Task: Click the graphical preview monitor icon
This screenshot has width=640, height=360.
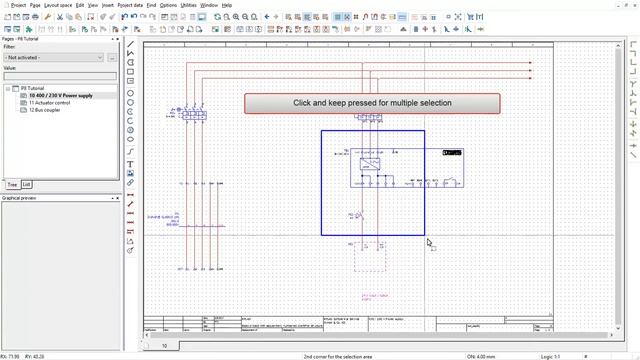Action: pyautogui.click(x=202, y=17)
